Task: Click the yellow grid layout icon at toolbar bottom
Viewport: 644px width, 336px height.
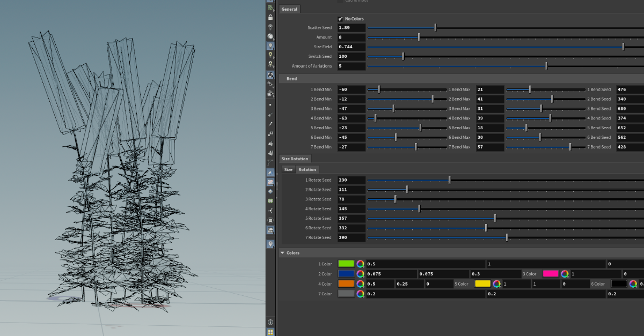Action: coord(270,332)
